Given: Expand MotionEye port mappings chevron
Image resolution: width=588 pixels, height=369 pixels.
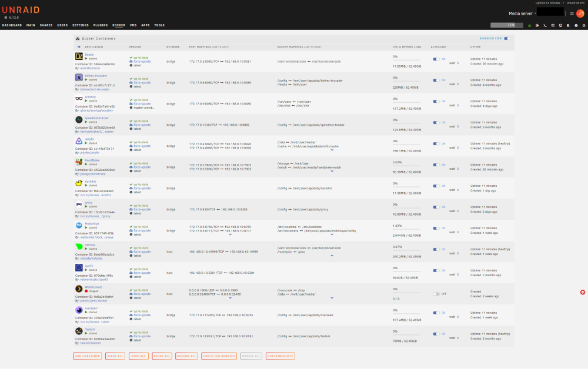Looking at the screenshot, I should coord(230,234).
